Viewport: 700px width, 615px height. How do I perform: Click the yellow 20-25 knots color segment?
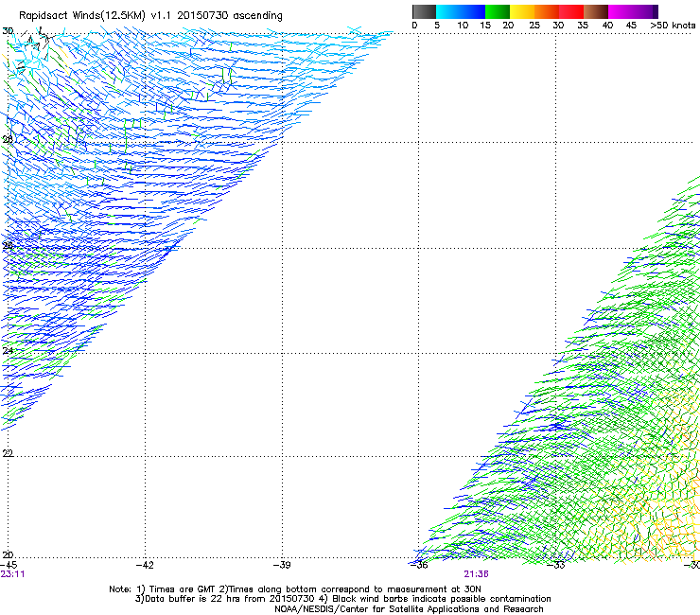click(522, 11)
